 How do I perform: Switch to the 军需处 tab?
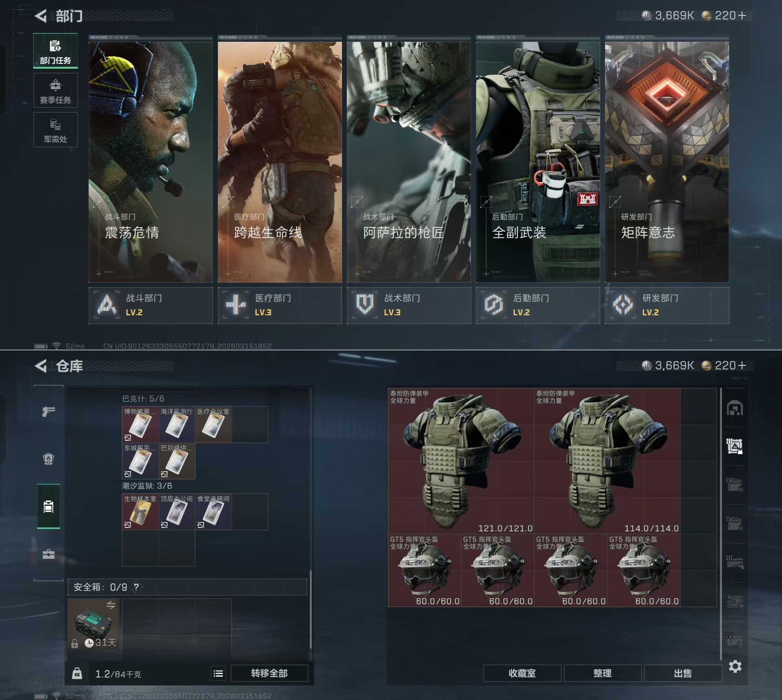click(x=55, y=130)
